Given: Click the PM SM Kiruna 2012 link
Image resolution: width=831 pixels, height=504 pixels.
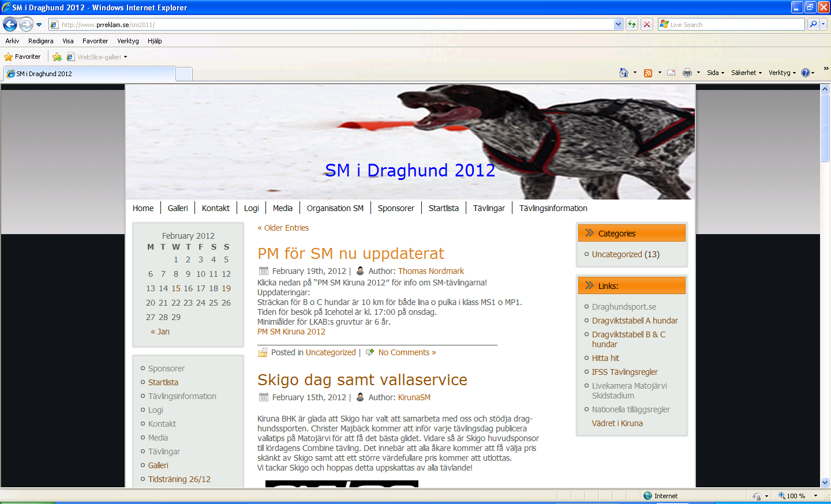Looking at the screenshot, I should point(291,332).
